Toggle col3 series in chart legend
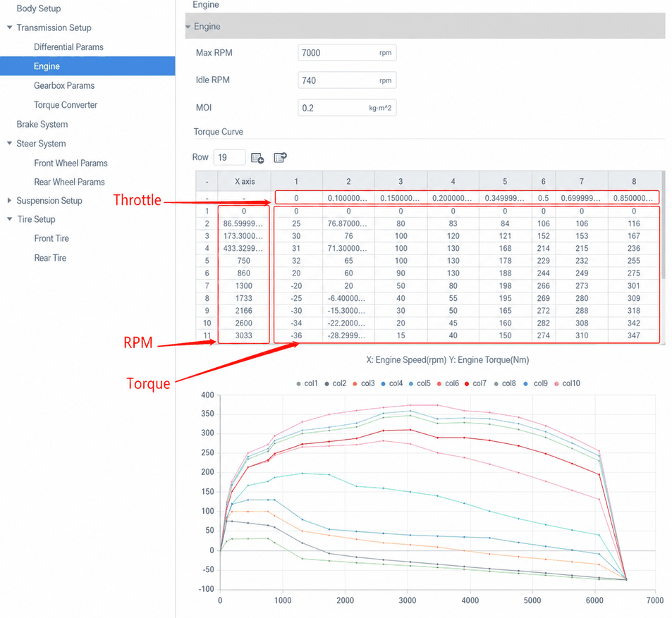This screenshot has height=618, width=672. pos(363,383)
